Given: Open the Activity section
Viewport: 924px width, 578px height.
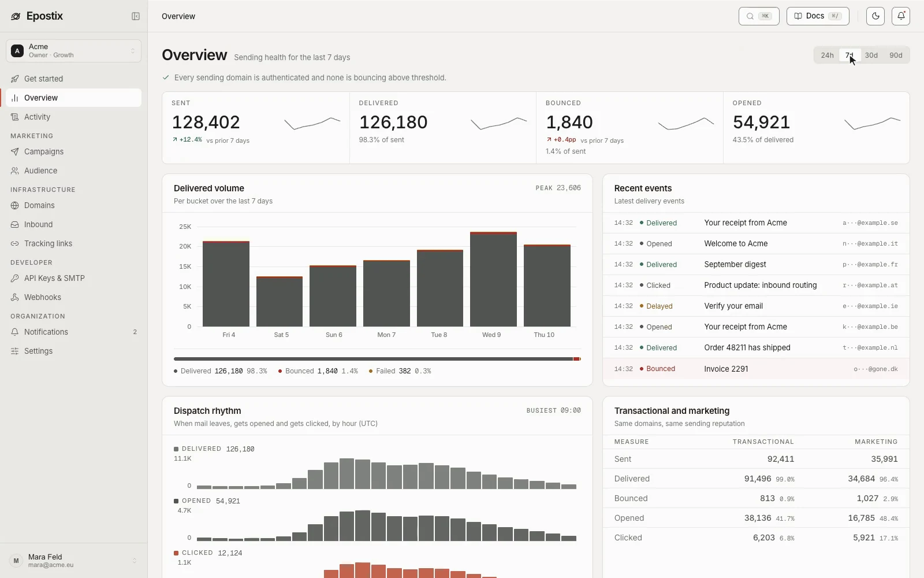Looking at the screenshot, I should click(73, 117).
